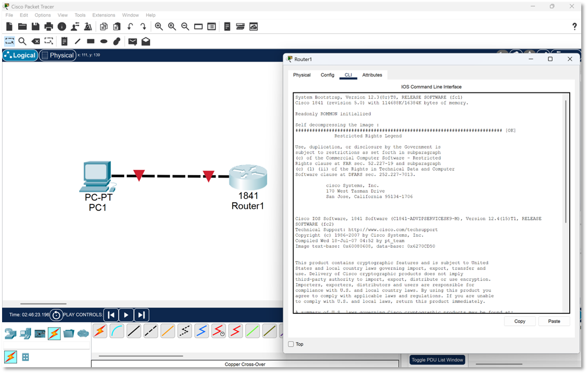Choose the rectangular Select tool
Image resolution: width=588 pixels, height=374 pixels.
[x=9, y=41]
